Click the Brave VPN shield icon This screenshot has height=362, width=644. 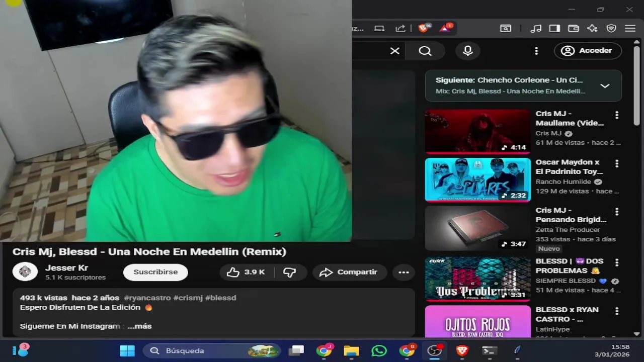pyautogui.click(x=611, y=29)
